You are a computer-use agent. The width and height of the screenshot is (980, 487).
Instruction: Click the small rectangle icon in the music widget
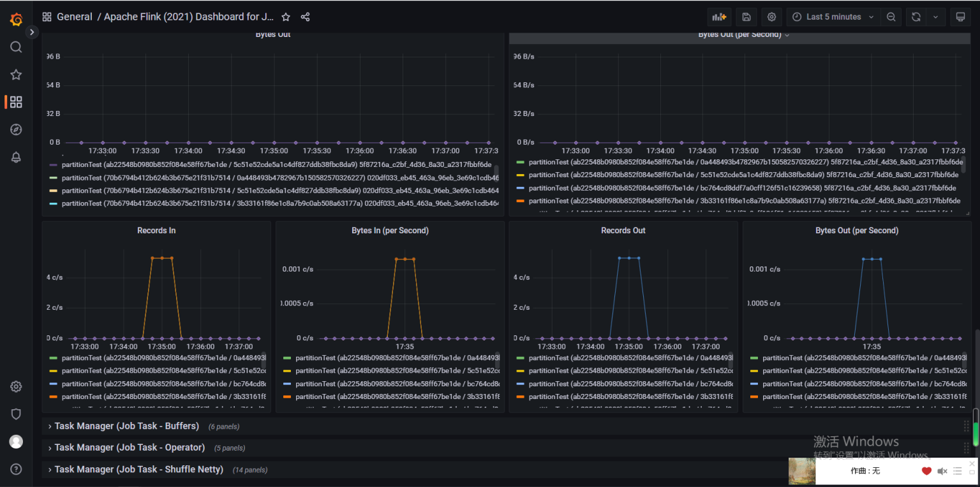click(x=972, y=472)
